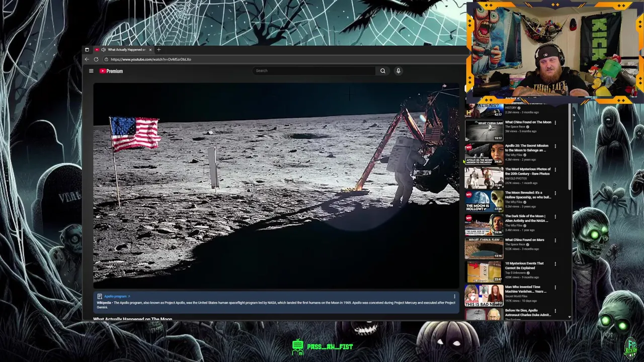Click the browser address bar URL

(151, 59)
